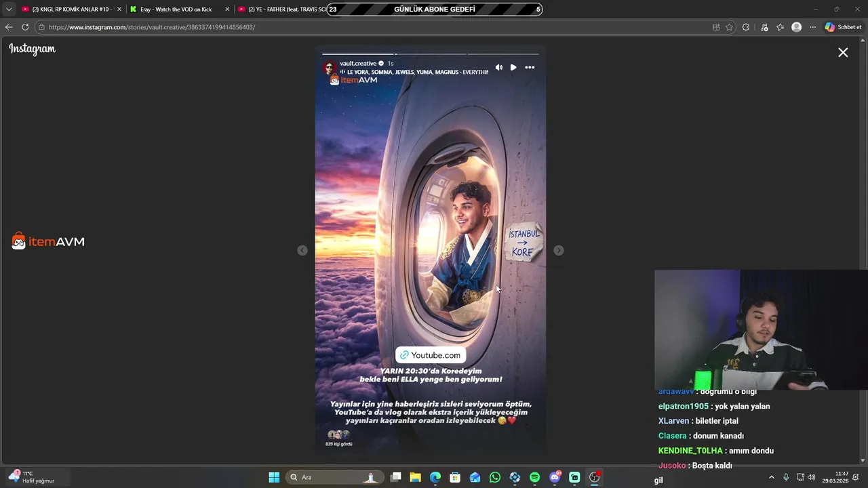The width and height of the screenshot is (868, 488).
Task: Open File Explorer from the taskbar
Action: coord(416,477)
